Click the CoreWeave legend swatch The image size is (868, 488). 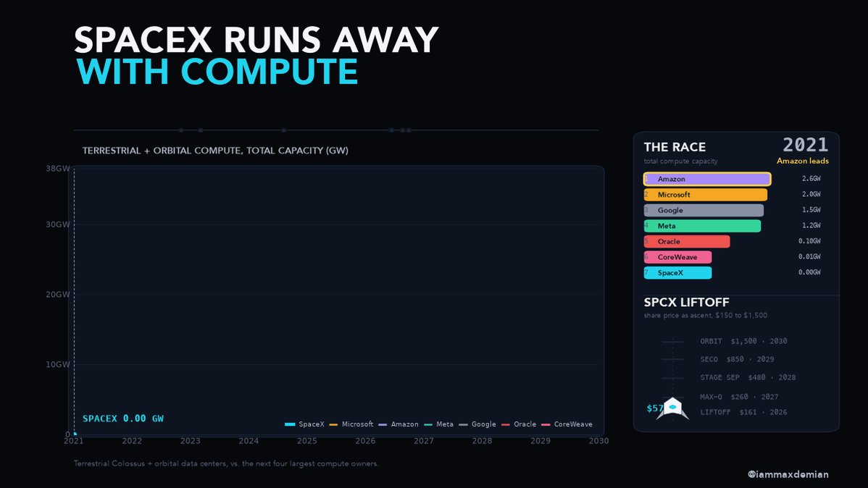coord(546,424)
